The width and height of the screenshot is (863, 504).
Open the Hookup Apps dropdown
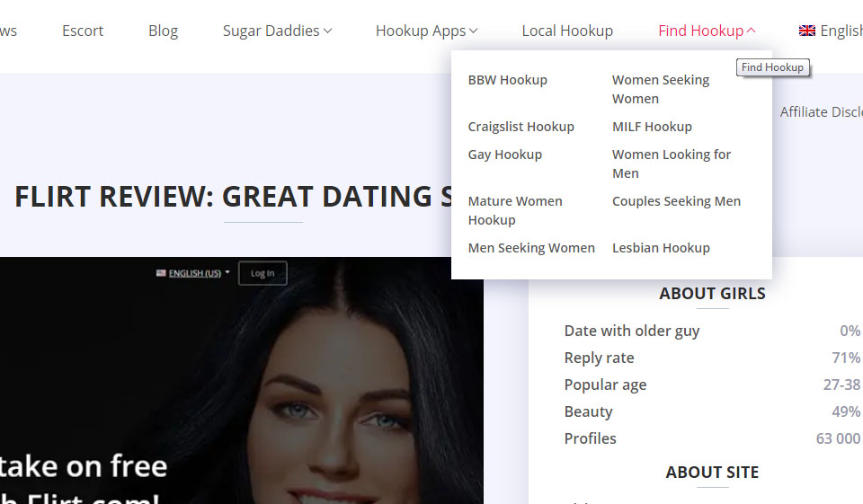pyautogui.click(x=426, y=31)
